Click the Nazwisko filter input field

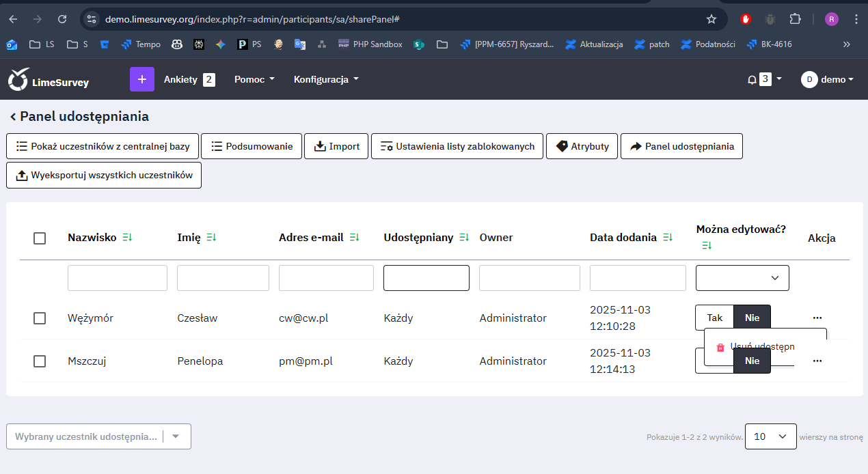[x=118, y=278]
